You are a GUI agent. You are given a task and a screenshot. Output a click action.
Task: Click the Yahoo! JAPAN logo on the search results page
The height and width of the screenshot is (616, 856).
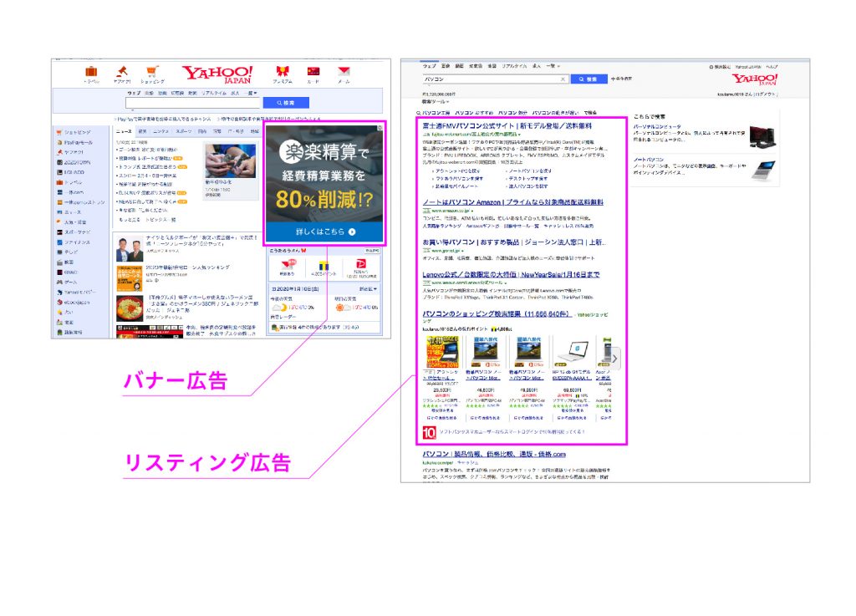tap(755, 79)
